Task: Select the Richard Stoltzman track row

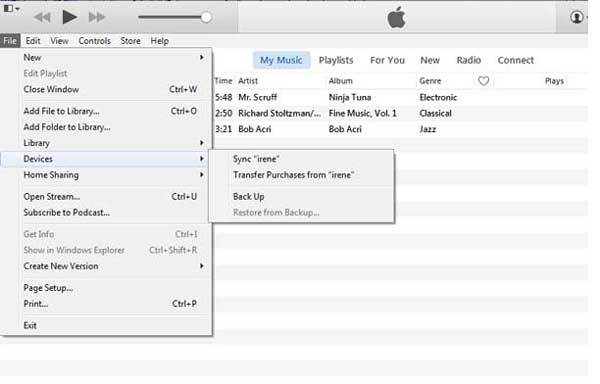Action: (400, 113)
